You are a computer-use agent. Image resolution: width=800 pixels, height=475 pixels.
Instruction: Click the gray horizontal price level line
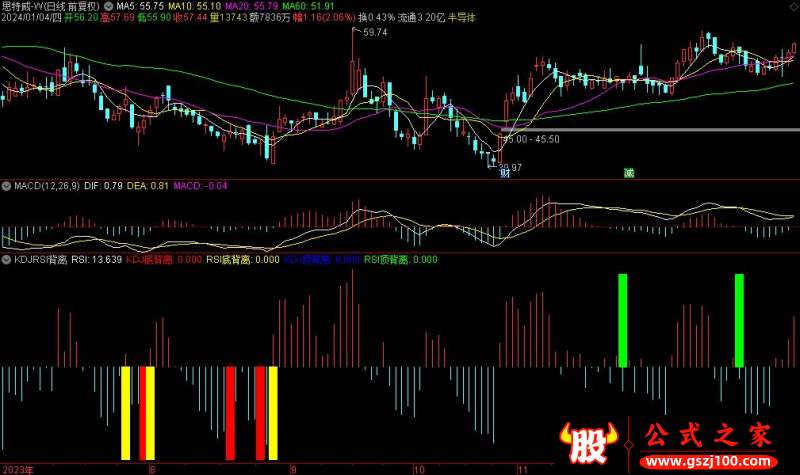coord(650,131)
